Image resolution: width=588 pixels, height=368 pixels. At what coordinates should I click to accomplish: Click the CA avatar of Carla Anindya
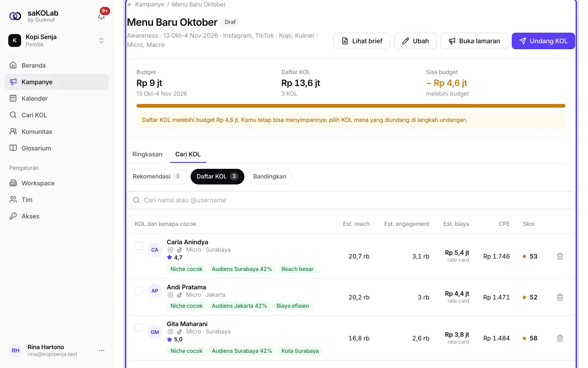[155, 250]
